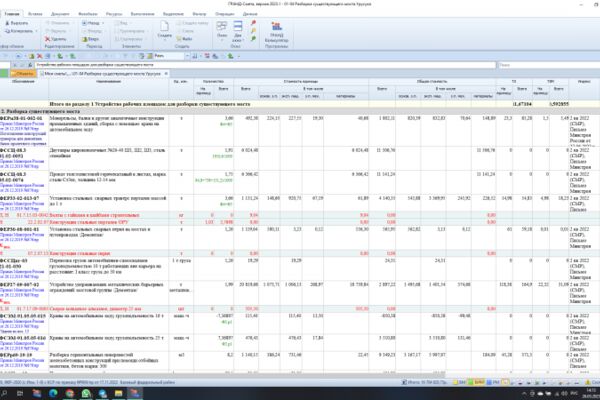Open Windows search on the taskbar
Image resolution: width=600 pixels, height=400 pixels.
(x=4, y=393)
